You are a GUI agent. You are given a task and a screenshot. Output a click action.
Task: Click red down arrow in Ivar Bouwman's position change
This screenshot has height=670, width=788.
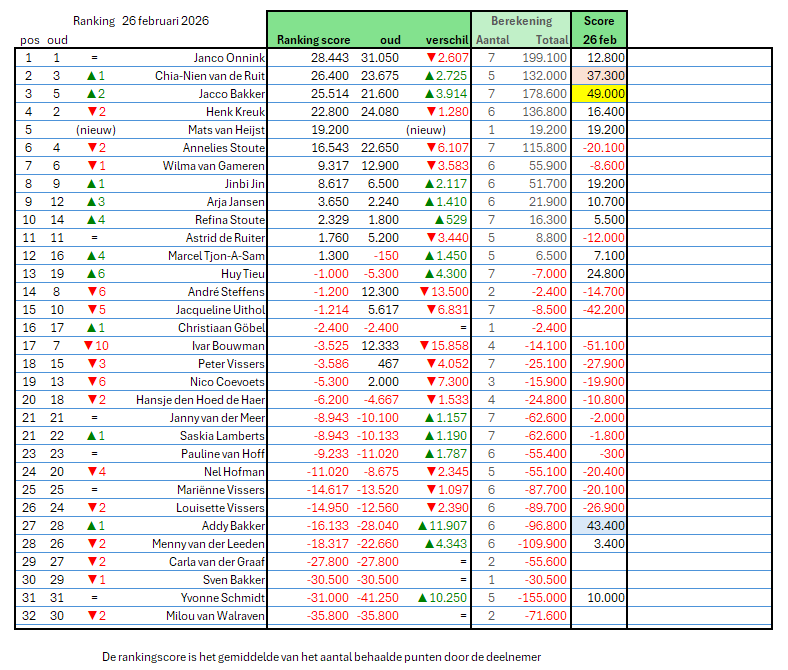click(x=87, y=345)
